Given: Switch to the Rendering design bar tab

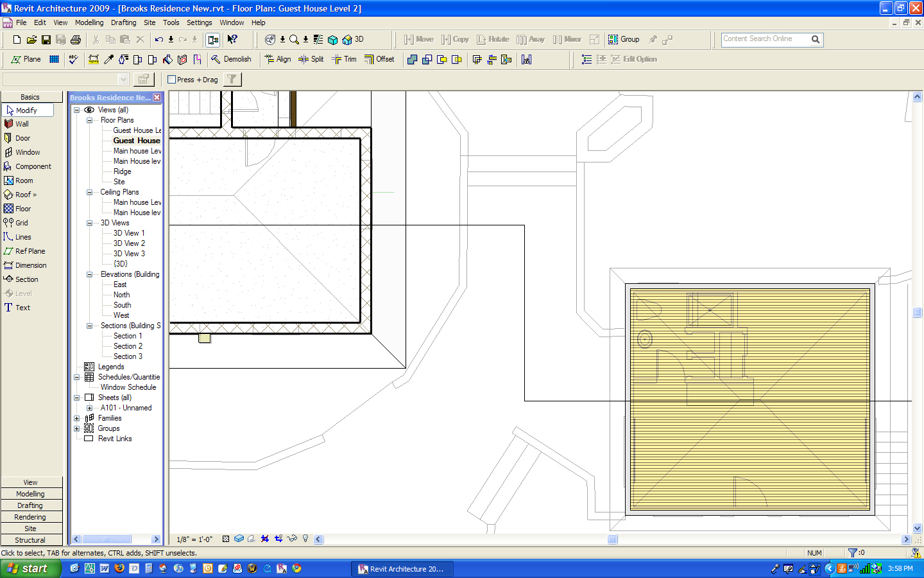Looking at the screenshot, I should click(x=31, y=517).
